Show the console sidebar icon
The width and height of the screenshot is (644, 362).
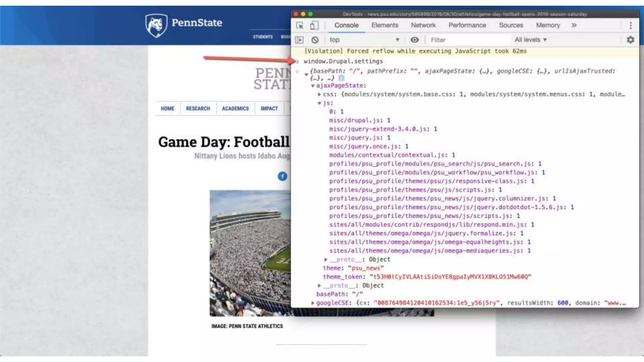pyautogui.click(x=299, y=40)
